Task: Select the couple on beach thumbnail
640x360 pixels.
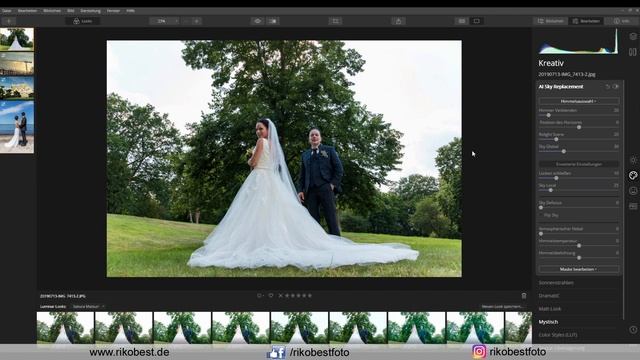Action: pos(17,127)
